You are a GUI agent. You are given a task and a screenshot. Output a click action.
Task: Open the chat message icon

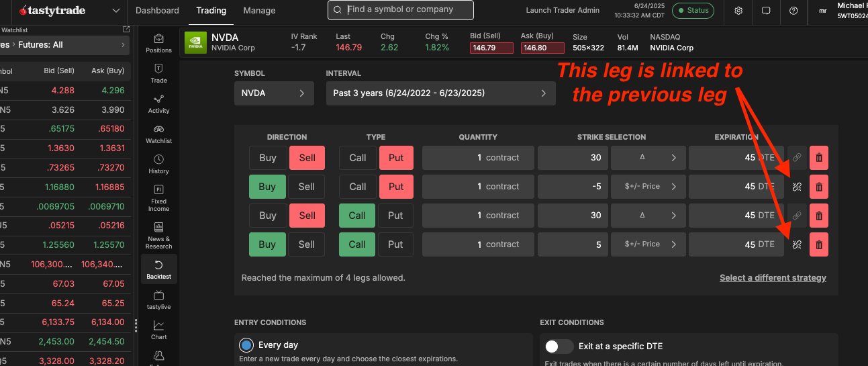(766, 11)
